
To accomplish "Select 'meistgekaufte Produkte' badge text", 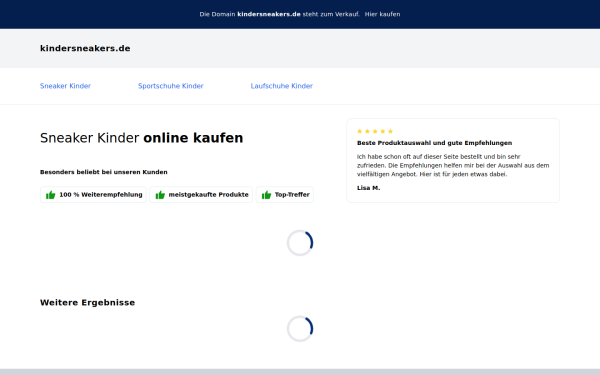I will (209, 194).
